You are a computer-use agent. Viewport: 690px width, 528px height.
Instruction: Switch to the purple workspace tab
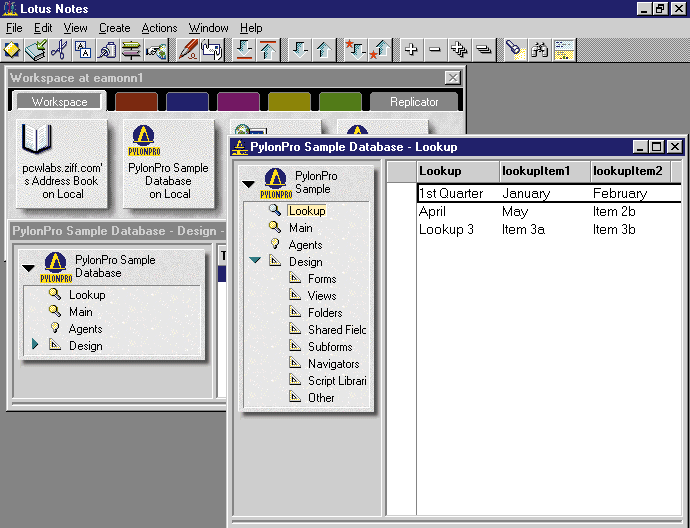tap(238, 102)
